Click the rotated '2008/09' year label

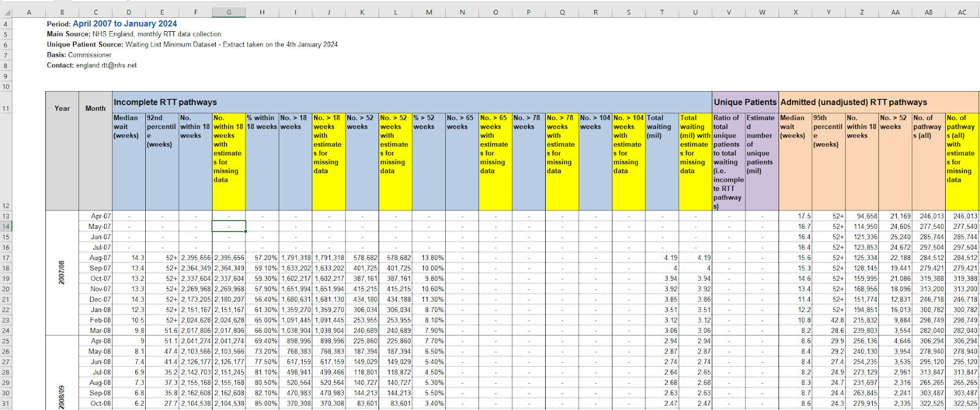coord(62,396)
